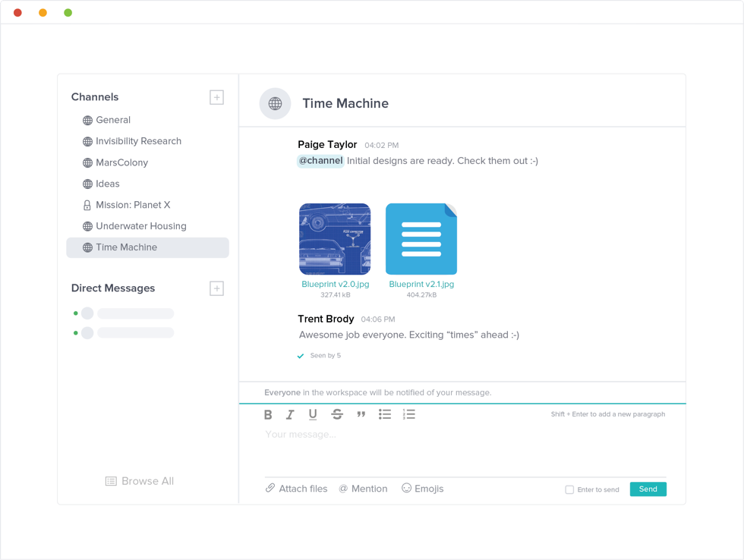
Task: Open Browse All channel directory
Action: click(139, 480)
